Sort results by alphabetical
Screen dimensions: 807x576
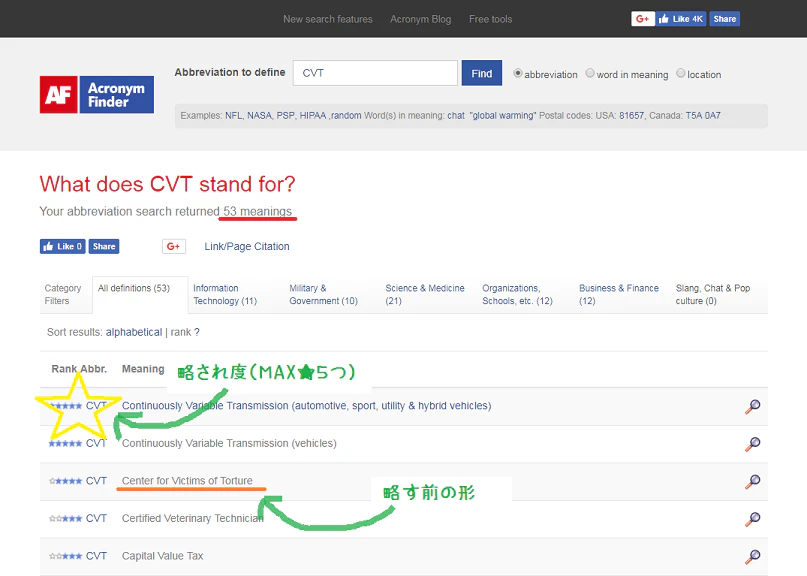(134, 333)
